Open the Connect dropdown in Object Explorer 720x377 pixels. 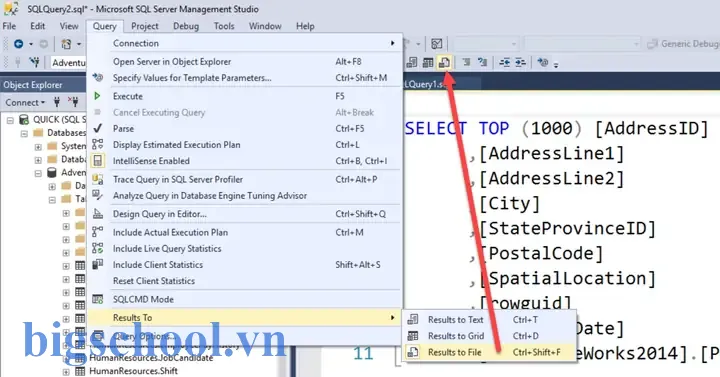point(25,102)
